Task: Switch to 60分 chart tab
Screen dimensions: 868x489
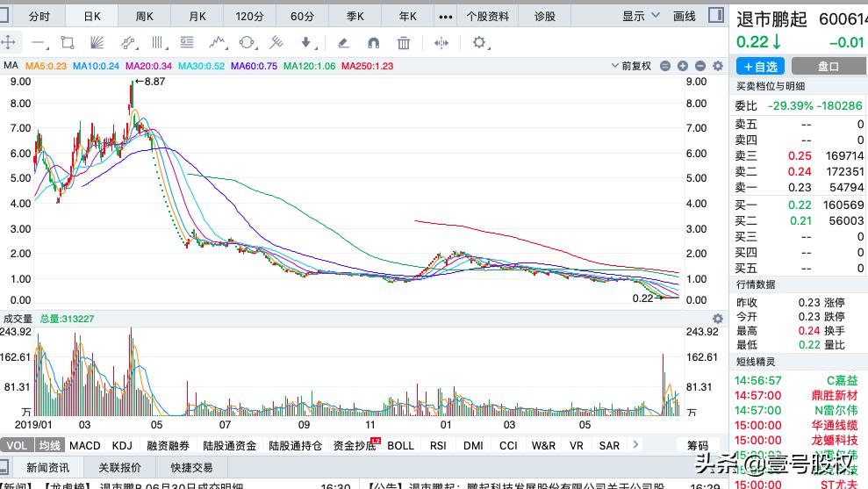Action: click(302, 17)
